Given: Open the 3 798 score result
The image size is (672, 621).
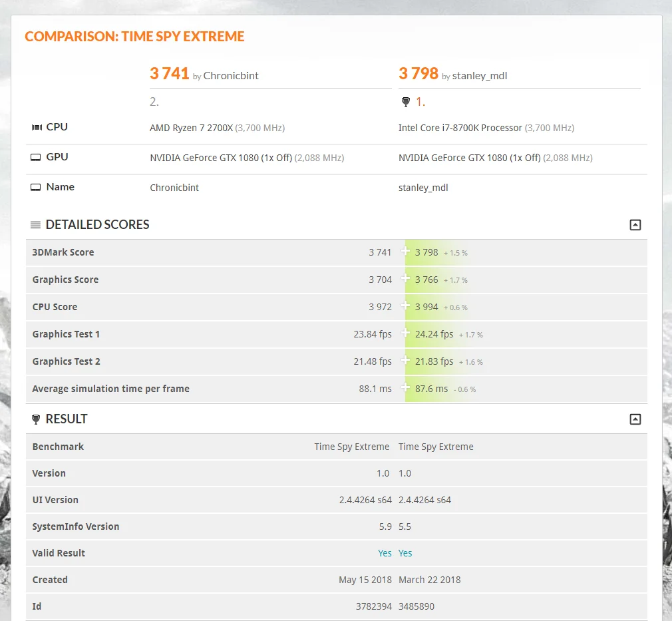Looking at the screenshot, I should click(419, 73).
